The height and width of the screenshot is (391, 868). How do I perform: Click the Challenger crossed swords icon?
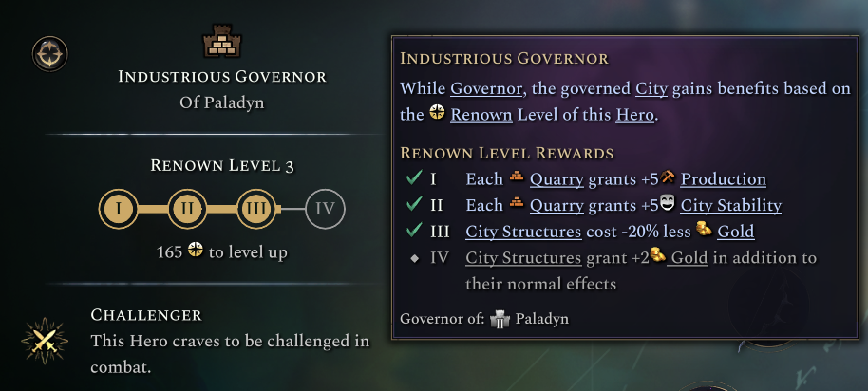[x=44, y=340]
